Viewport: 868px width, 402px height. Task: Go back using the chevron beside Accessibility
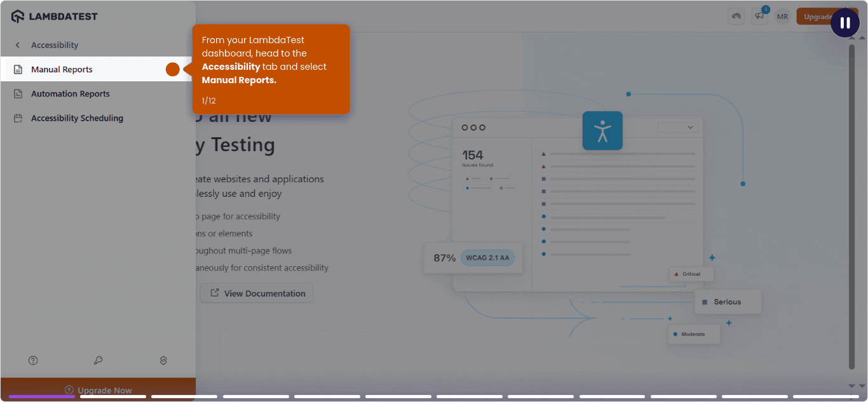point(18,45)
